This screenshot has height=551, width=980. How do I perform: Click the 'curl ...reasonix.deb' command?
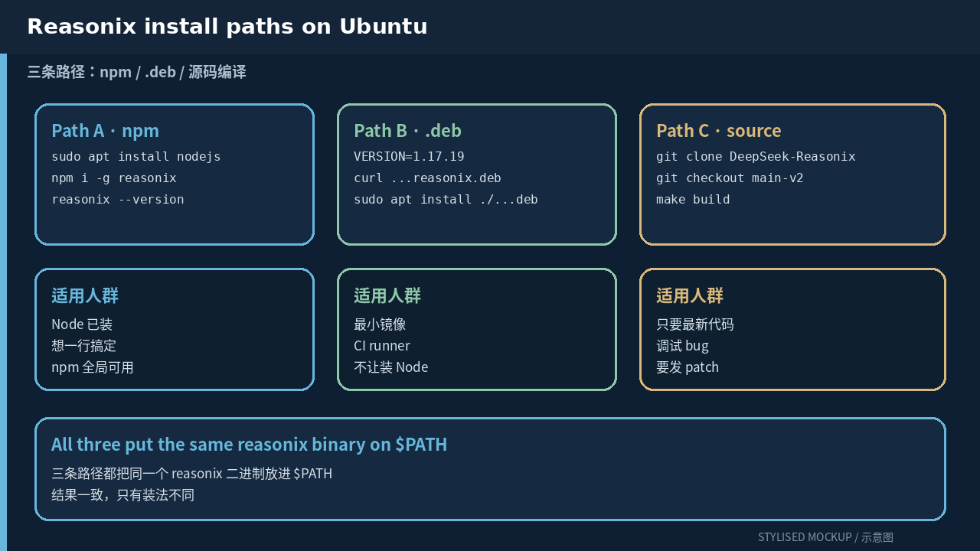[x=427, y=178]
